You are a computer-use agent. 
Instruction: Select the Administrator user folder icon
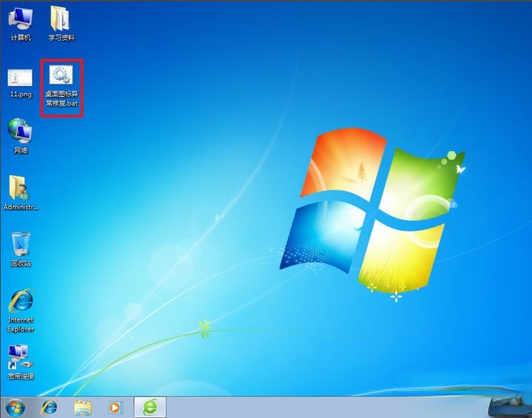20,193
